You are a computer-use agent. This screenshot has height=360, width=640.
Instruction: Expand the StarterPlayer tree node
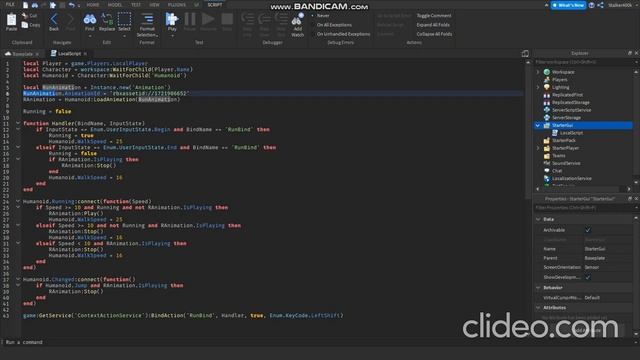coord(538,148)
